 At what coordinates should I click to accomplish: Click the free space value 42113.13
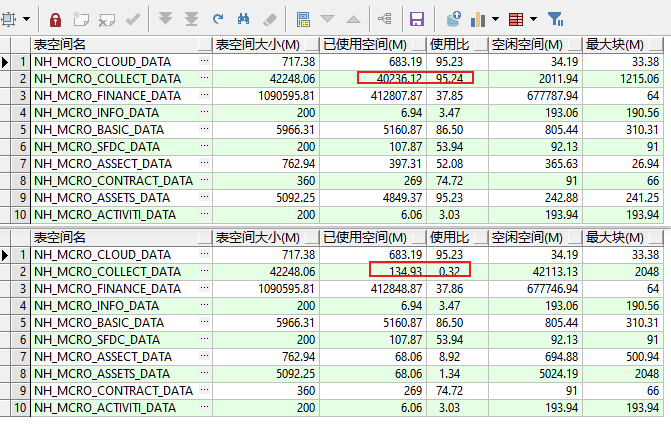pyautogui.click(x=555, y=272)
